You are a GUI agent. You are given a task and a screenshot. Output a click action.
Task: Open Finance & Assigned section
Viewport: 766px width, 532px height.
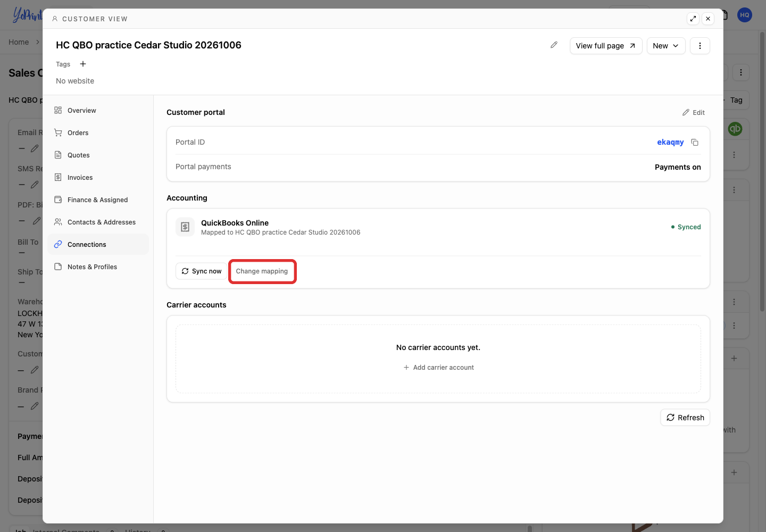[x=98, y=200]
